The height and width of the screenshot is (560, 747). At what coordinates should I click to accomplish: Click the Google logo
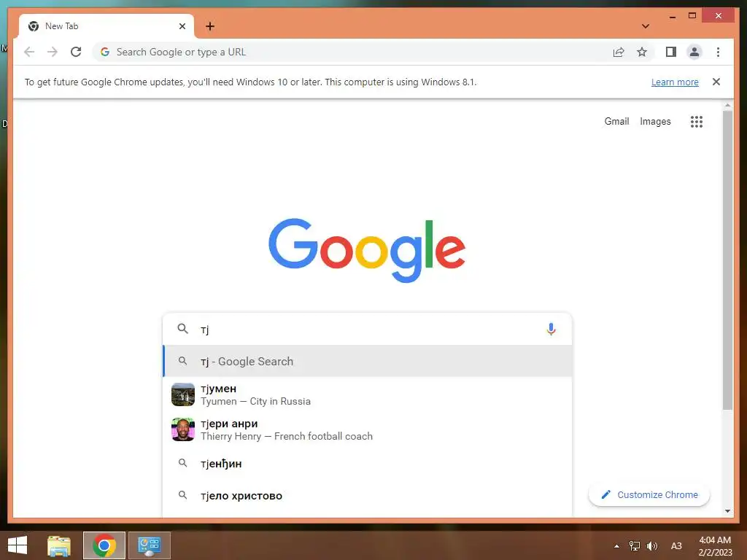[367, 250]
